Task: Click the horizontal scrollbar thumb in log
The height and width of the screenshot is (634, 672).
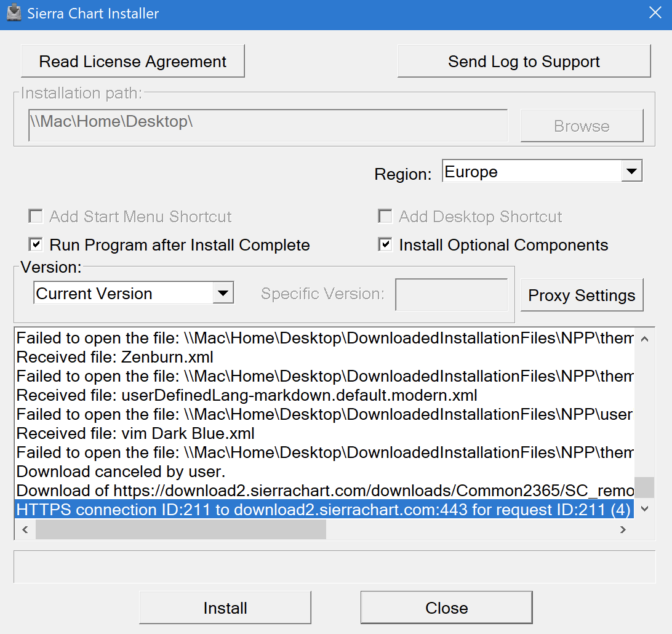Action: point(181,530)
